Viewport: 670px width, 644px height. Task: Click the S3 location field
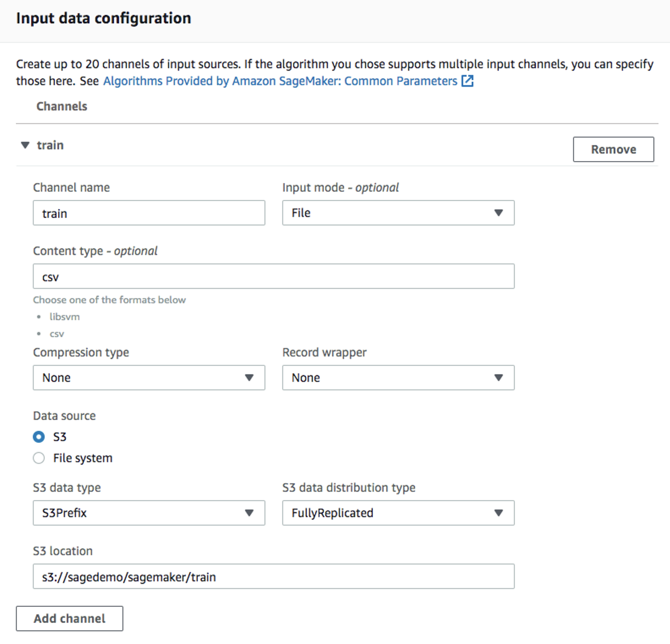[273, 576]
